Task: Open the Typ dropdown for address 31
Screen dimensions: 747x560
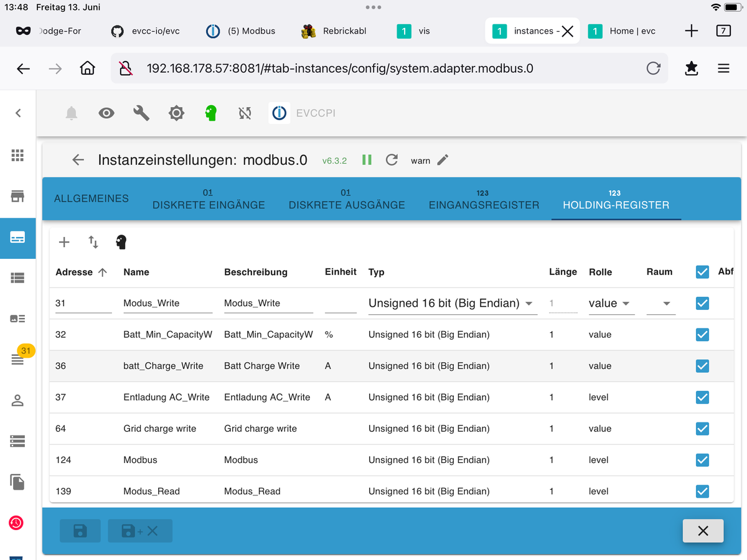Action: click(453, 303)
